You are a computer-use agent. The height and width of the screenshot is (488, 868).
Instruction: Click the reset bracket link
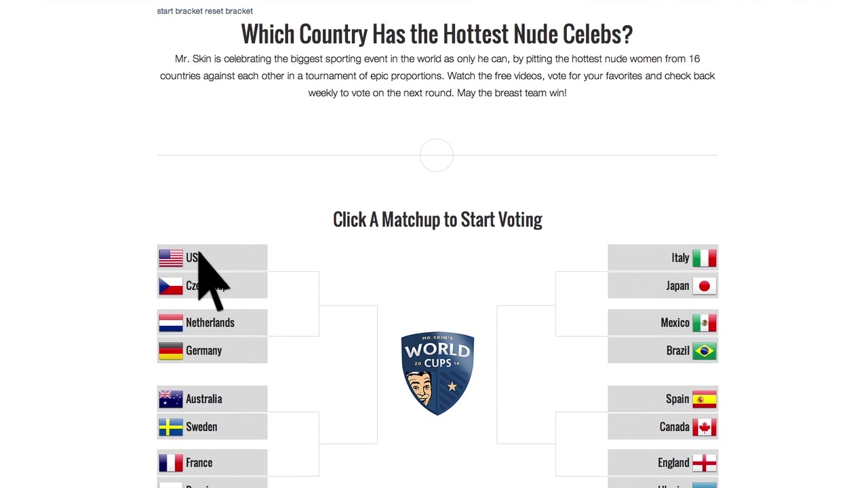click(x=229, y=11)
